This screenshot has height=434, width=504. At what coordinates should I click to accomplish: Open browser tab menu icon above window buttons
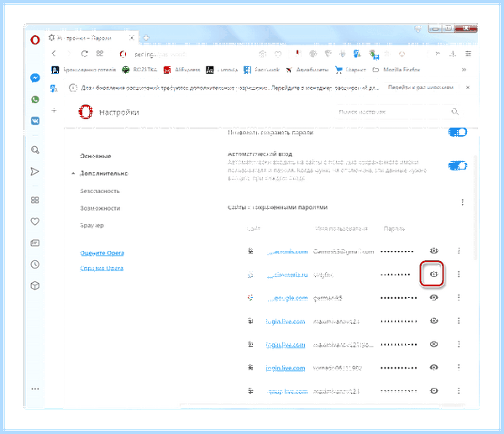tap(417, 29)
